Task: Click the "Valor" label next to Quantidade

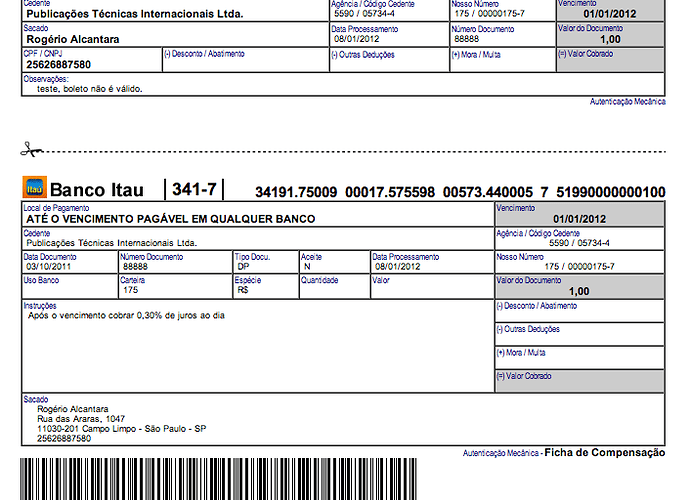Action: click(381, 280)
